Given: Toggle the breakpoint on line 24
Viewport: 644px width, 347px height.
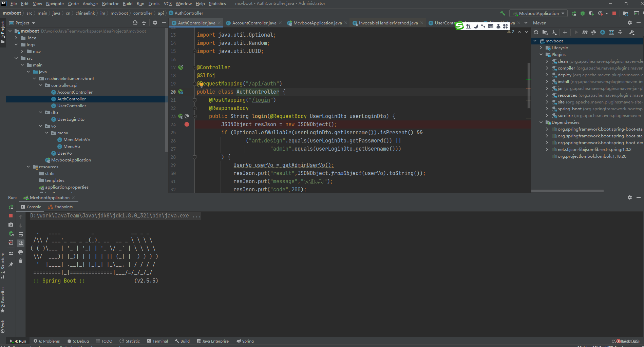Looking at the screenshot, I should point(187,124).
